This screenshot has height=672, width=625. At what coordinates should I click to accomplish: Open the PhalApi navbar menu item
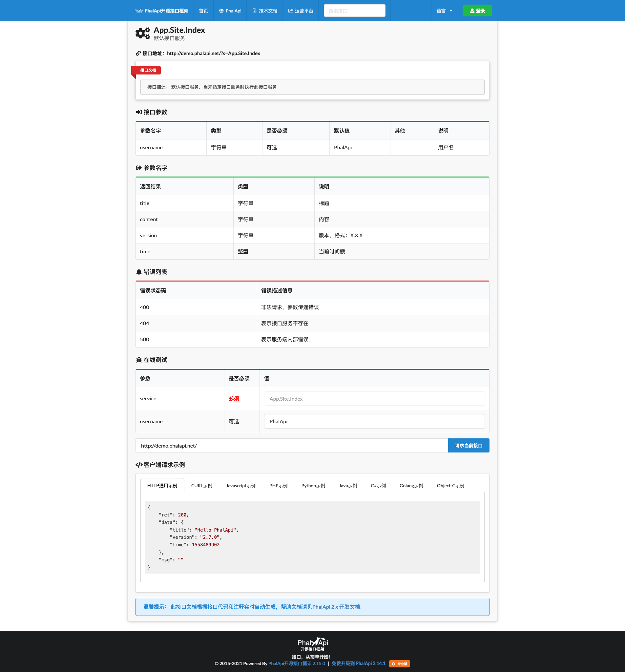pos(230,11)
